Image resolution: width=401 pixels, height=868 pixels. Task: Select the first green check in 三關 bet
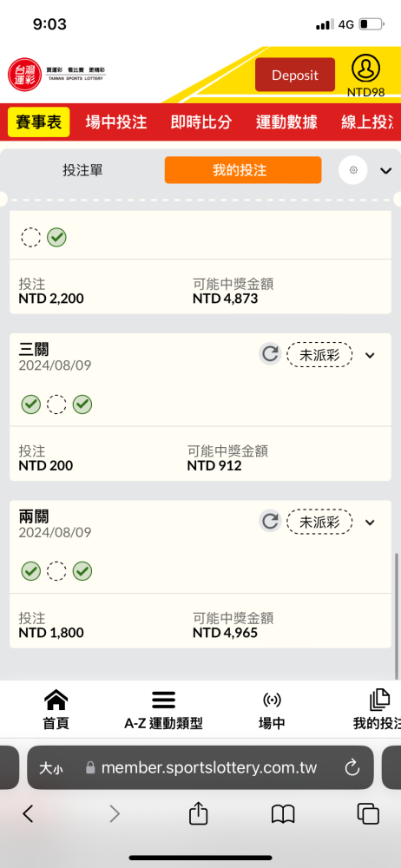pos(31,404)
